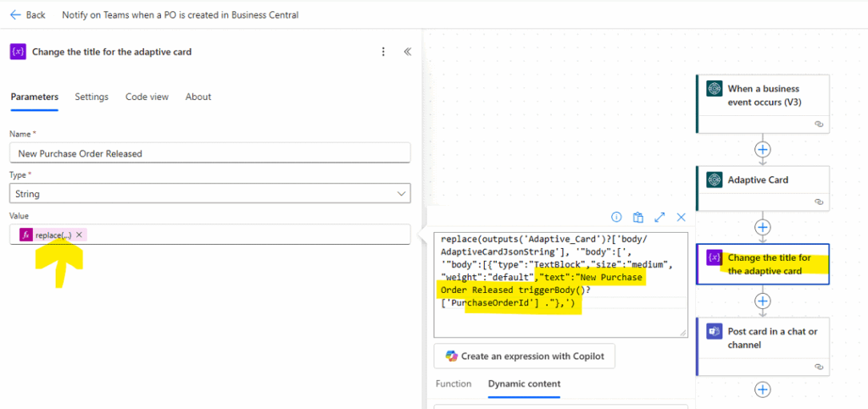Switch to the Settings tab

pos(92,97)
